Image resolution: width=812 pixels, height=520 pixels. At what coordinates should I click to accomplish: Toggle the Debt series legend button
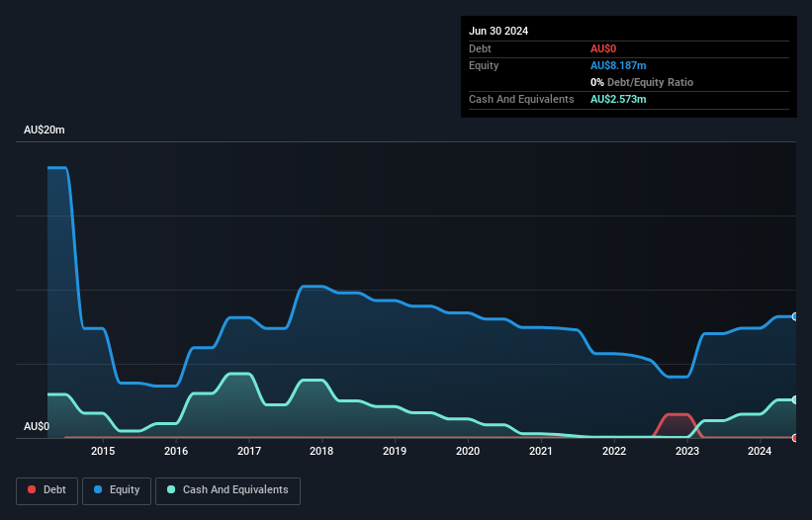pyautogui.click(x=47, y=490)
